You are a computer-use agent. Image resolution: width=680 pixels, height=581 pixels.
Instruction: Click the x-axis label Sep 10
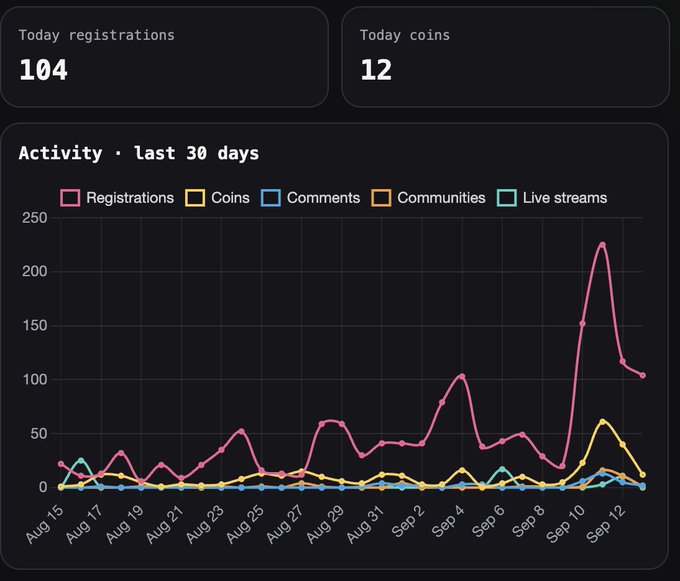[566, 525]
